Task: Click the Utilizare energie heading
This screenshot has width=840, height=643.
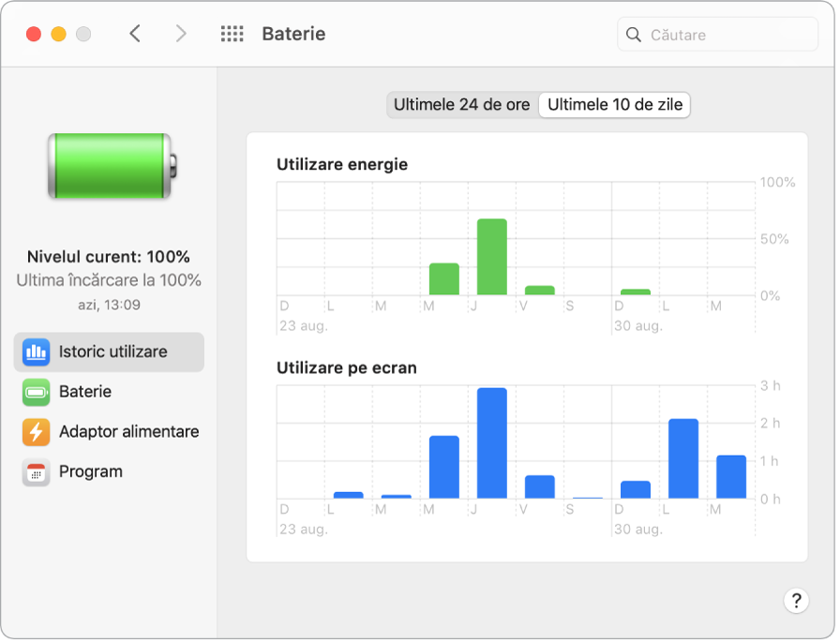Action: click(x=342, y=165)
